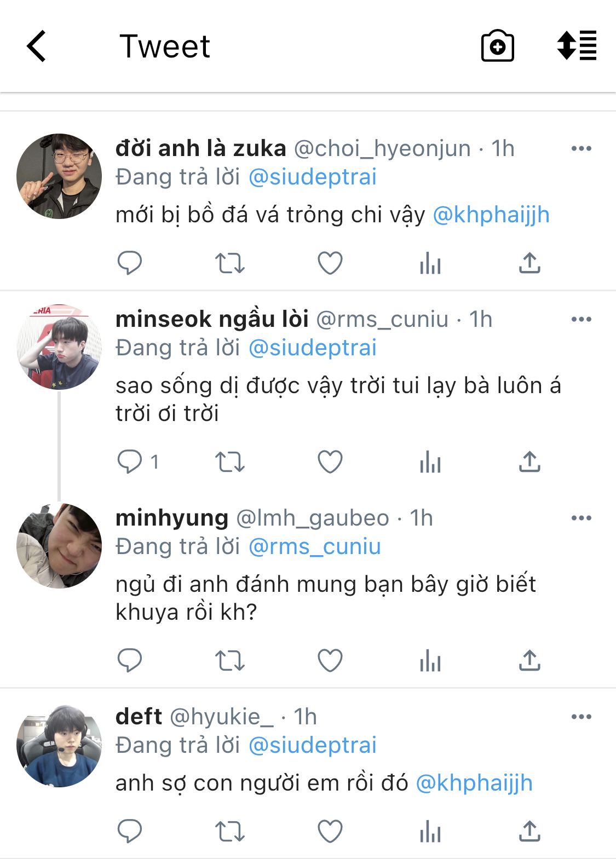Viewport: 616px width, 859px height.
Task: Retweet minhyung's reply
Action: click(x=229, y=660)
